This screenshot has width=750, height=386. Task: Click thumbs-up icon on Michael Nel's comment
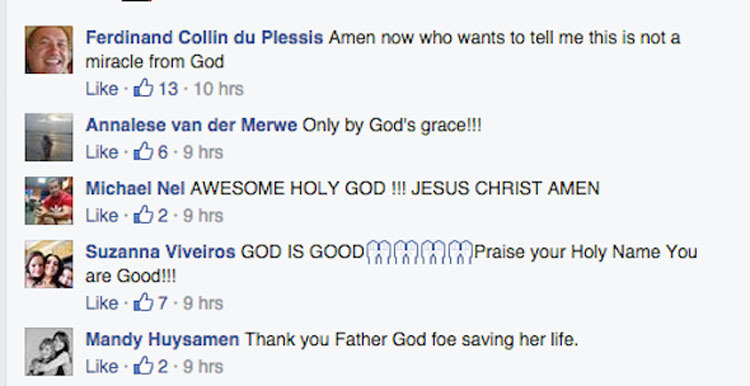143,216
